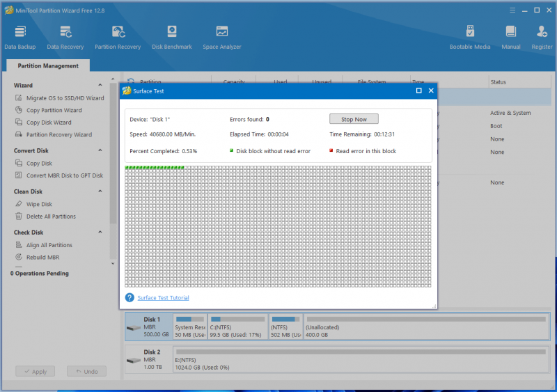Launch Data Recovery from the toolbar
The width and height of the screenshot is (557, 392).
(x=65, y=37)
